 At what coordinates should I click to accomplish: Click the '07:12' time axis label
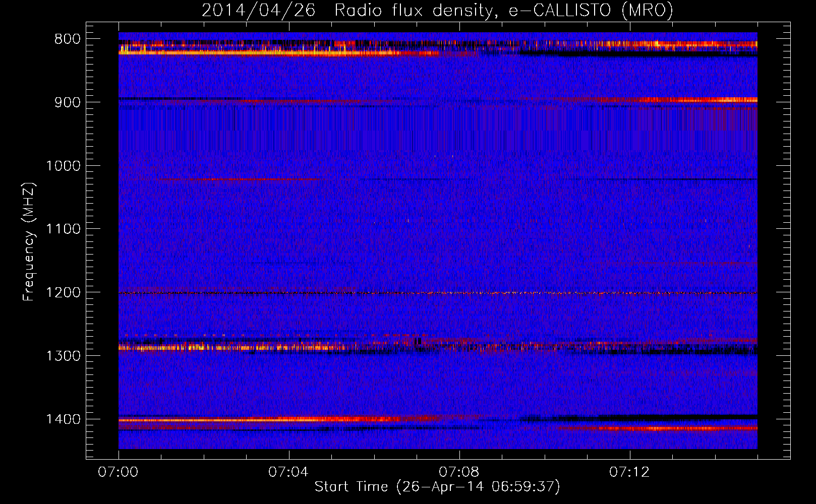tap(629, 472)
